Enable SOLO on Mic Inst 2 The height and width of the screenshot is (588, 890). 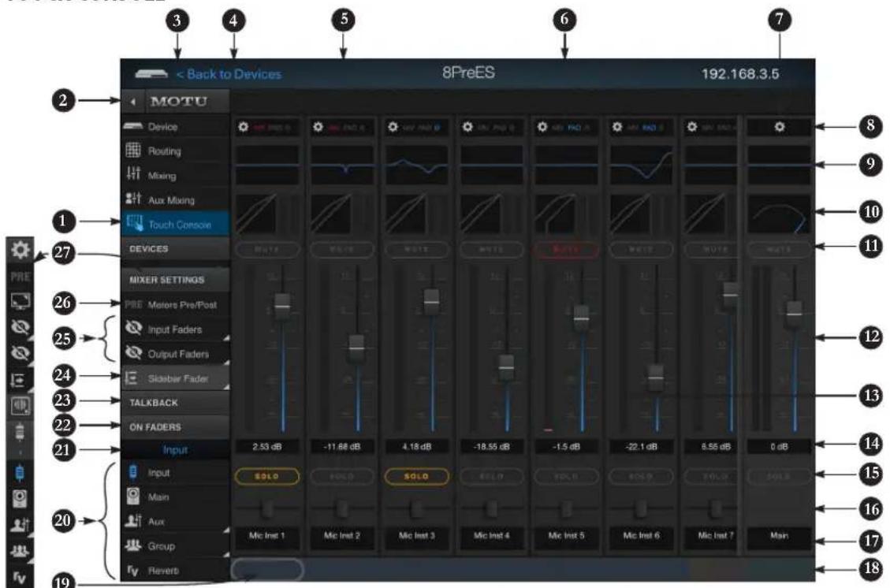click(x=341, y=476)
